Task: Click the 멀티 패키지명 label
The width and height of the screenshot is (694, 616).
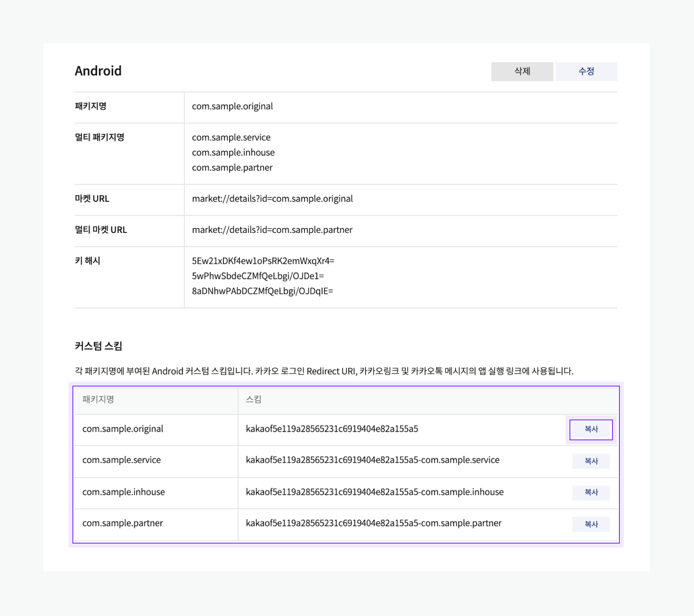Action: click(99, 138)
